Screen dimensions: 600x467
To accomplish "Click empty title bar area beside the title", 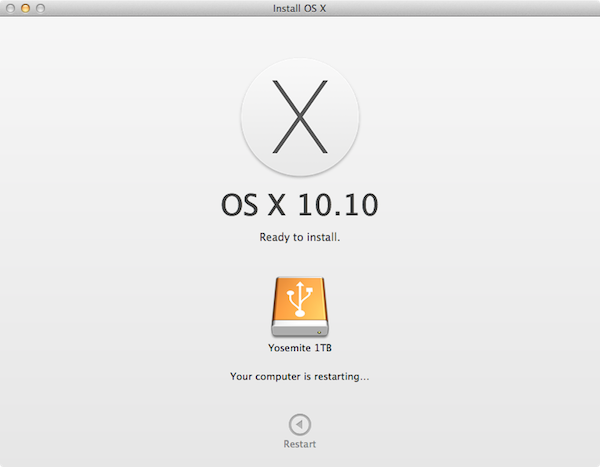I will point(459,8).
